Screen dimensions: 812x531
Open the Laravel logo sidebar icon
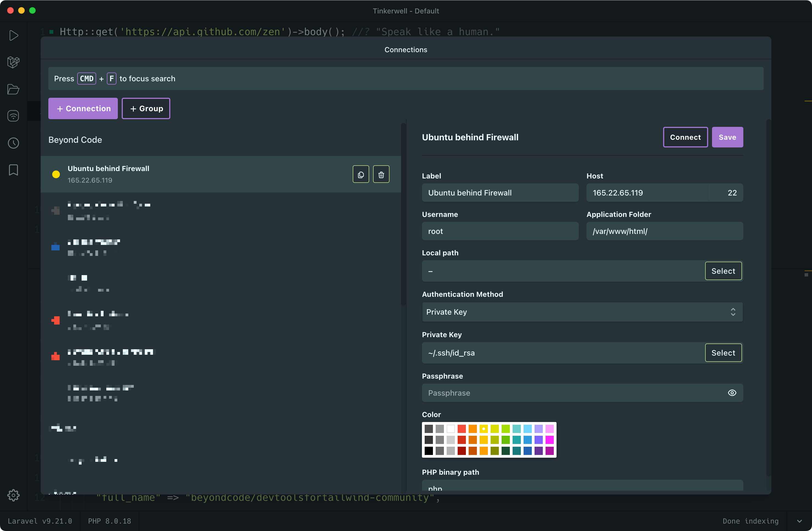coord(13,62)
